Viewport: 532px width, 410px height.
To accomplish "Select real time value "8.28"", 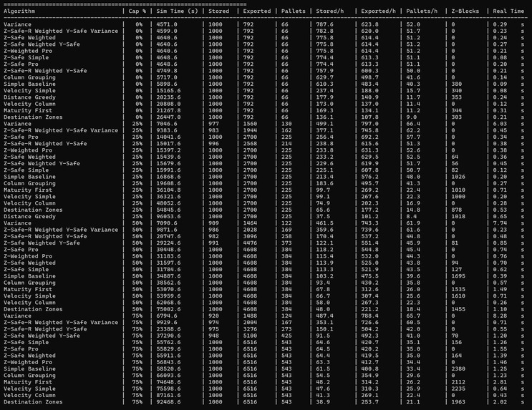I will tap(500, 316).
